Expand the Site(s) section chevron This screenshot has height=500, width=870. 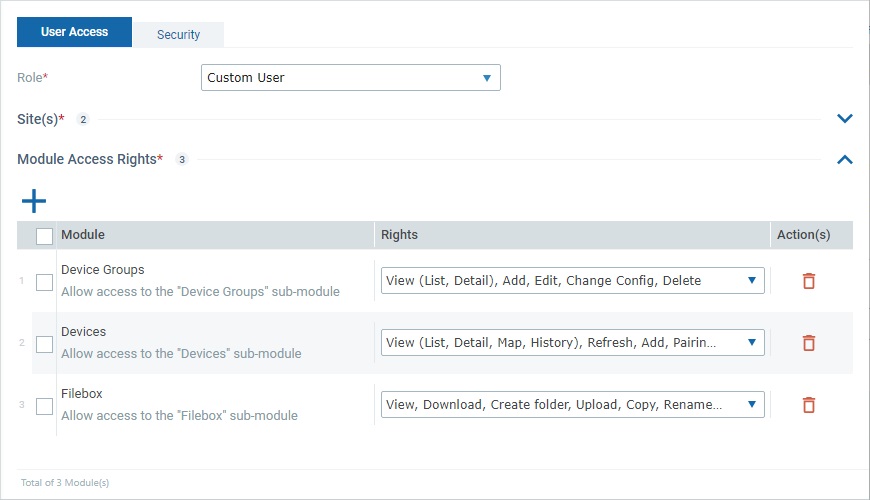coord(844,118)
